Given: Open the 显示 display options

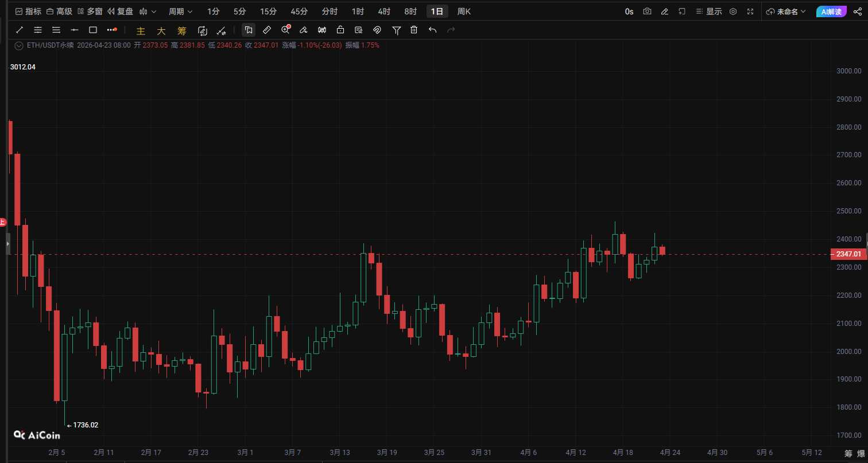Looking at the screenshot, I should tap(708, 11).
